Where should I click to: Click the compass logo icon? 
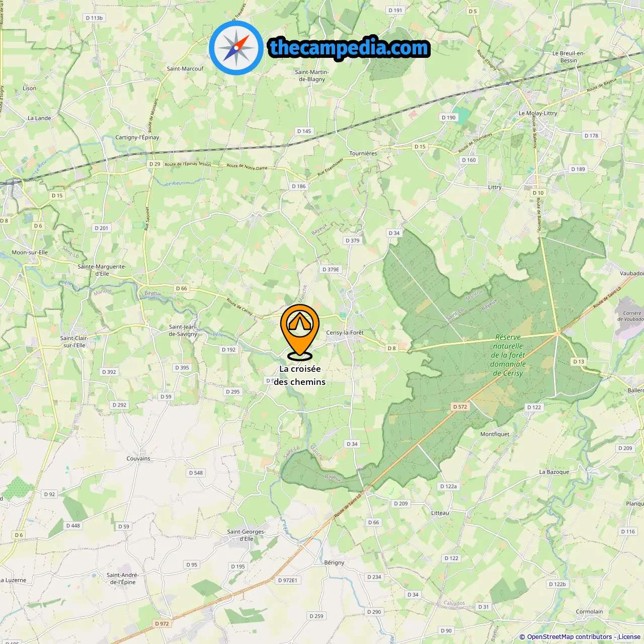coord(236,48)
